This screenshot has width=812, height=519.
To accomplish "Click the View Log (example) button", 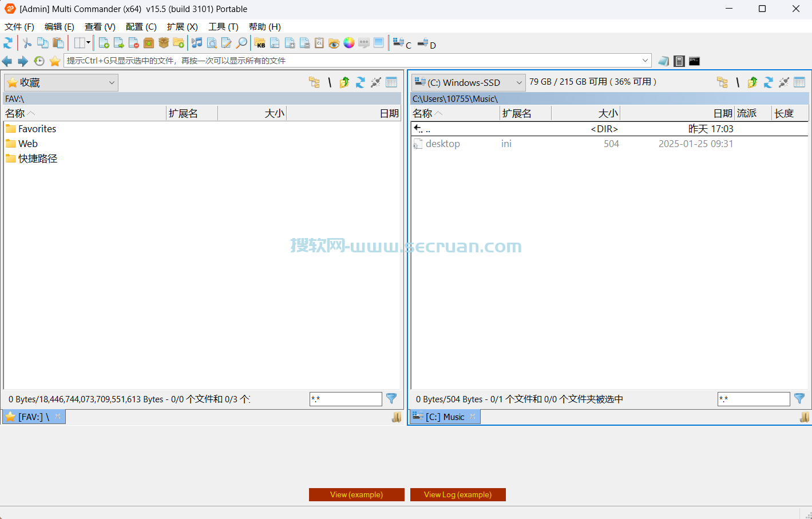I will click(458, 494).
